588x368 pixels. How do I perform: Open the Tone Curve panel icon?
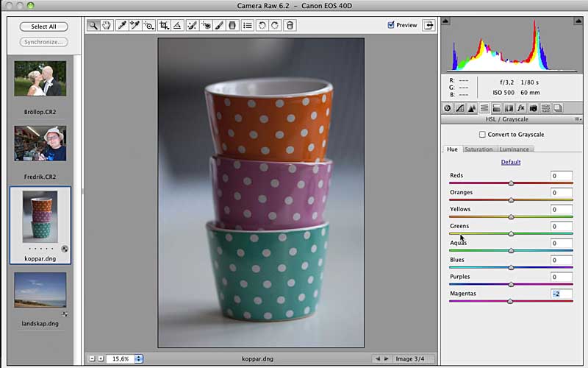(x=460, y=108)
